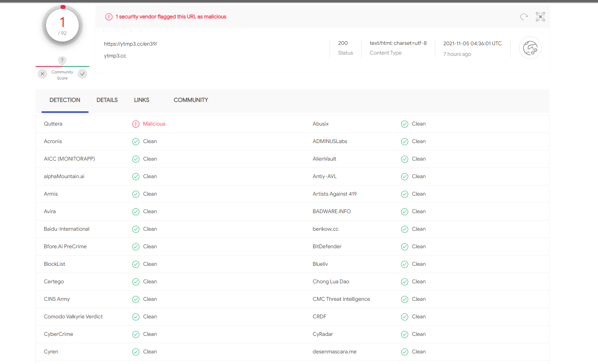Select the URL https://ytmp3.cc/en39/
Screen dimensions: 598x364
[x=131, y=44]
